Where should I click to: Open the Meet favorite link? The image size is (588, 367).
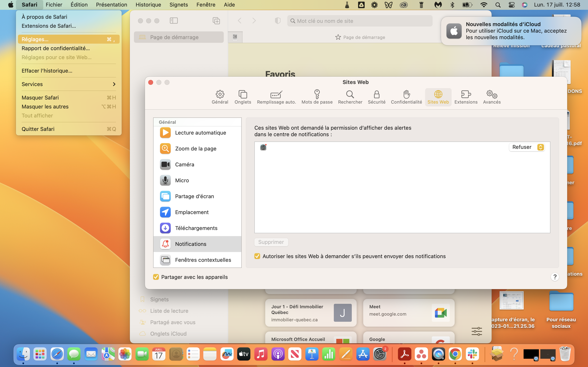[409, 313]
